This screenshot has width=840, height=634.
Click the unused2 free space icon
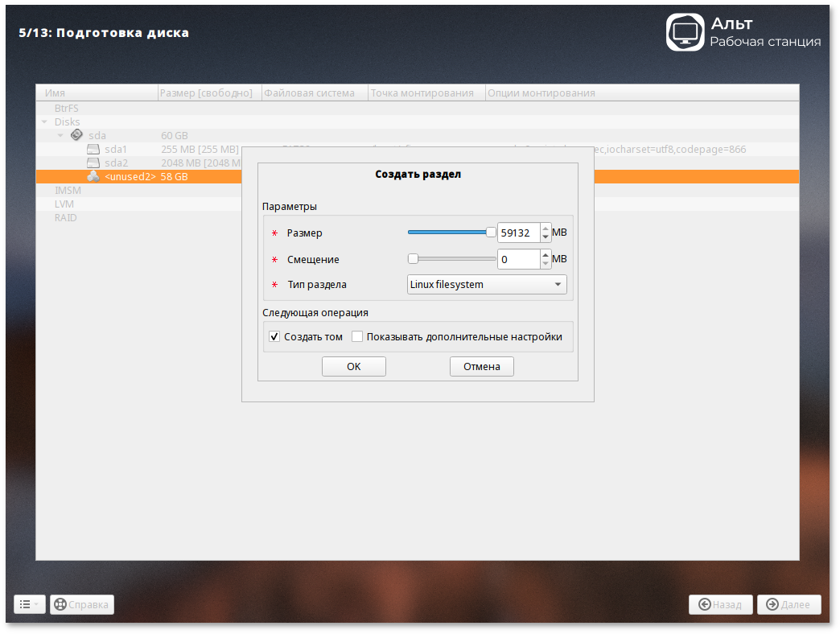click(93, 176)
